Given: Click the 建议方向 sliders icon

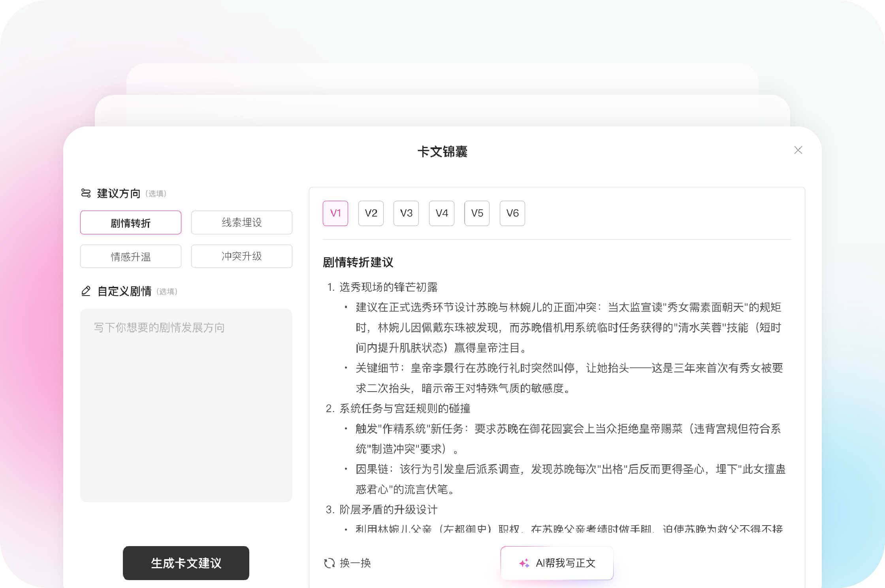Looking at the screenshot, I should tap(86, 193).
